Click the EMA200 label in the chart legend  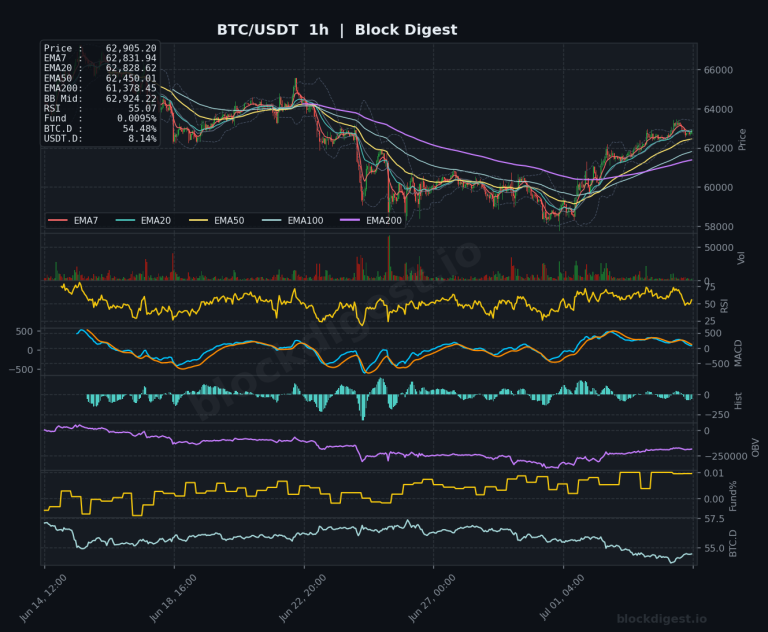tap(384, 220)
